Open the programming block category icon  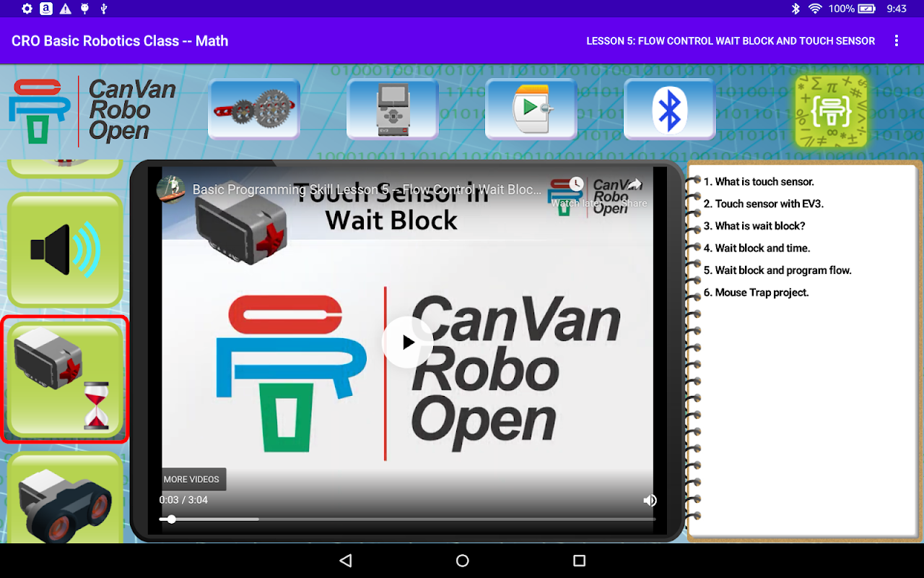531,109
